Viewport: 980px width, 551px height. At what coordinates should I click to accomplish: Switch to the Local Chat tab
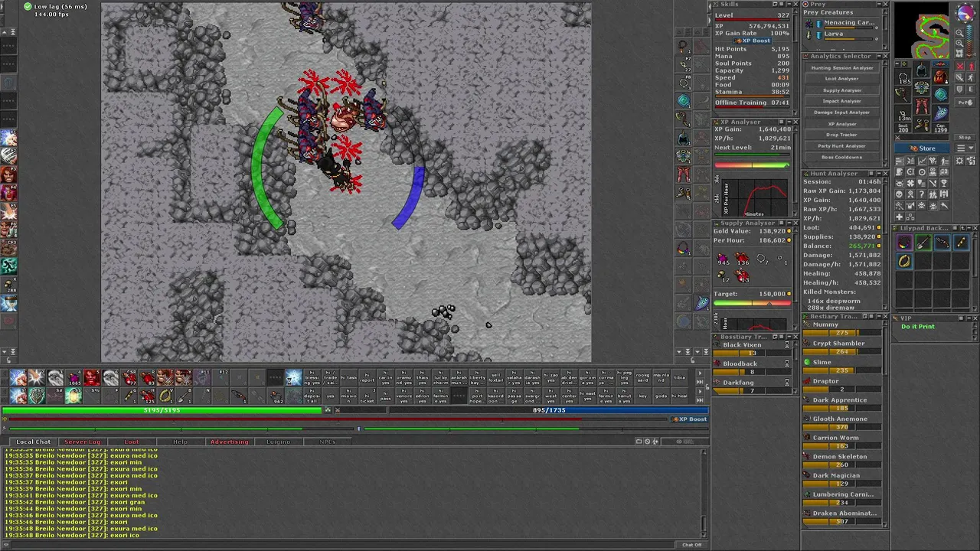[34, 442]
